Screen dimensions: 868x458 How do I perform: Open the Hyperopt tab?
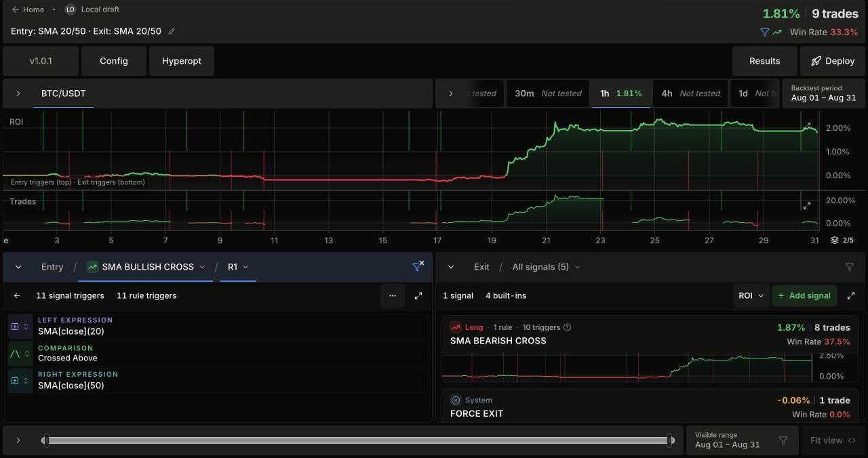coord(182,61)
